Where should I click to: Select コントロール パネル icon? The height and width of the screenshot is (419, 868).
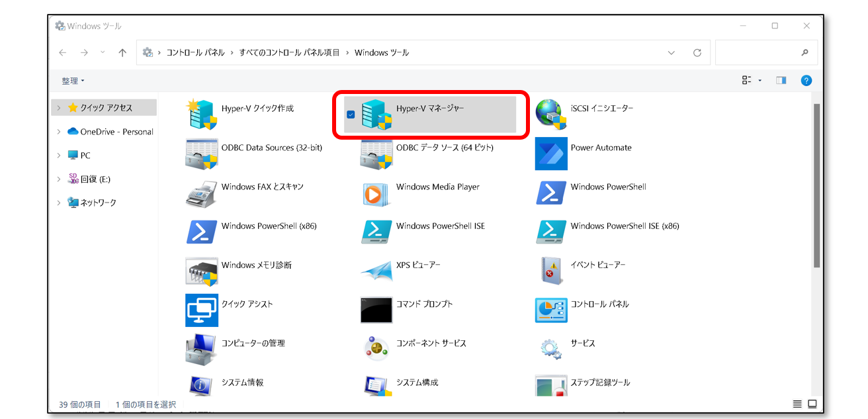click(x=551, y=310)
